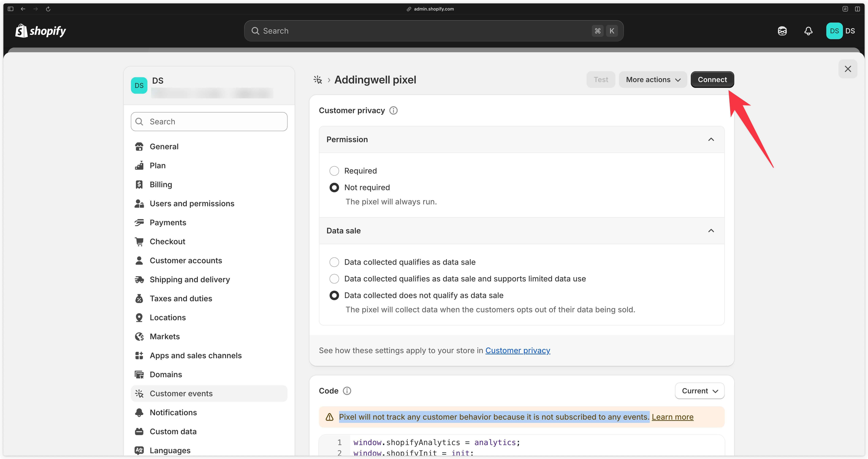Open Apps and sales channels settings
The image size is (868, 459).
click(x=209, y=356)
